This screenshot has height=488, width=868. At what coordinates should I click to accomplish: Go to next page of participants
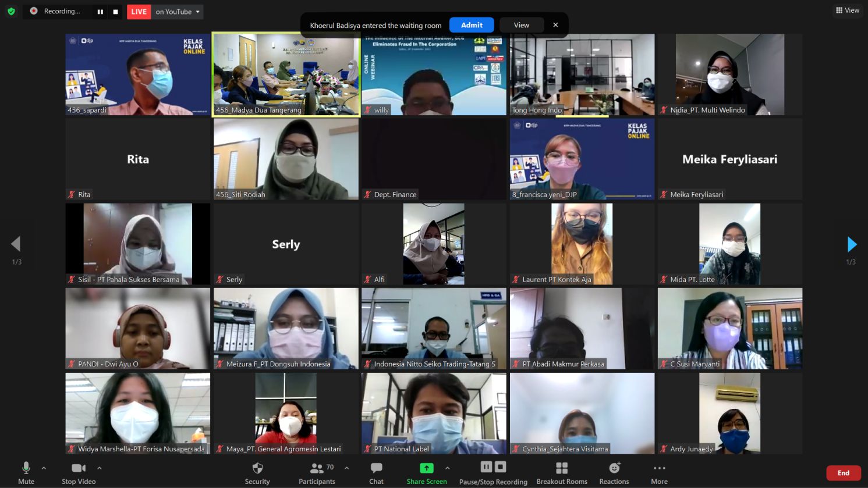(x=852, y=244)
